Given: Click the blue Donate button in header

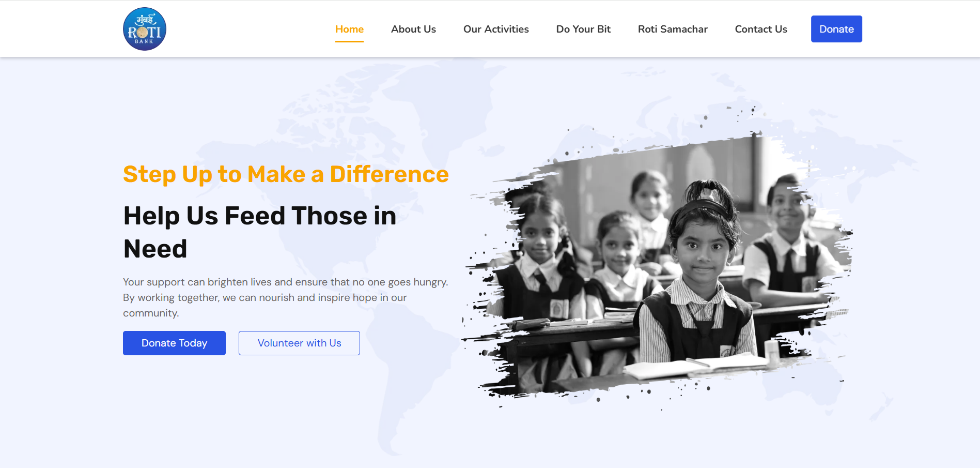Looking at the screenshot, I should pyautogui.click(x=836, y=29).
